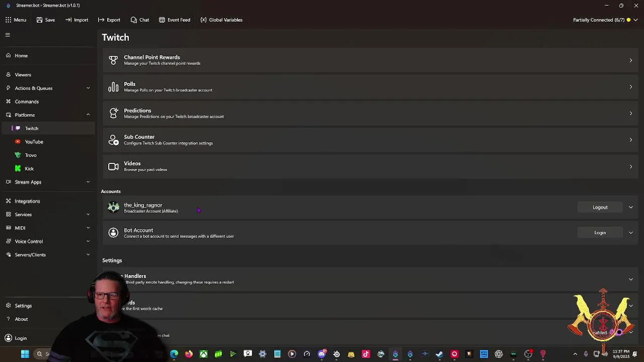This screenshot has height=362, width=644.
Task: Open the Polls row
Action: click(x=370, y=86)
